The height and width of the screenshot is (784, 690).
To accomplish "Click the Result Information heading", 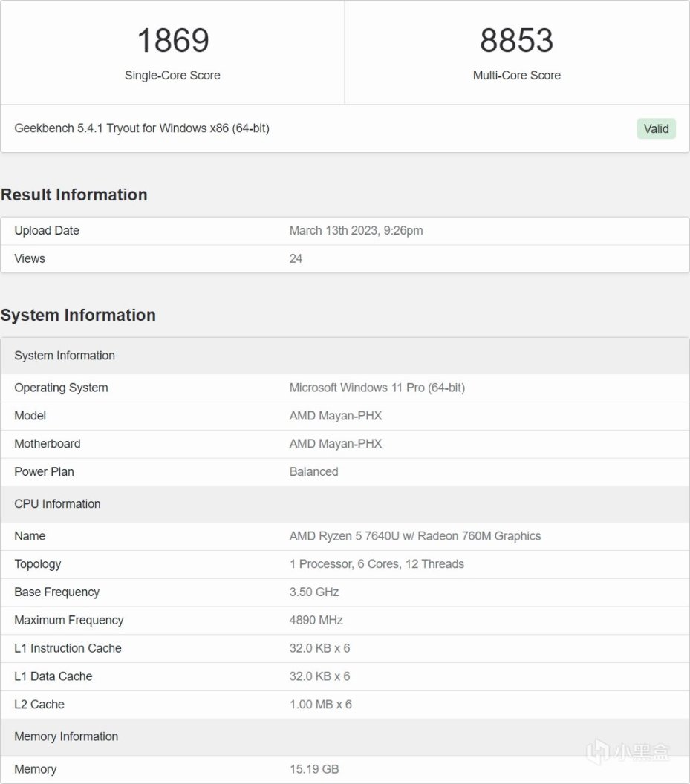I will pos(74,195).
